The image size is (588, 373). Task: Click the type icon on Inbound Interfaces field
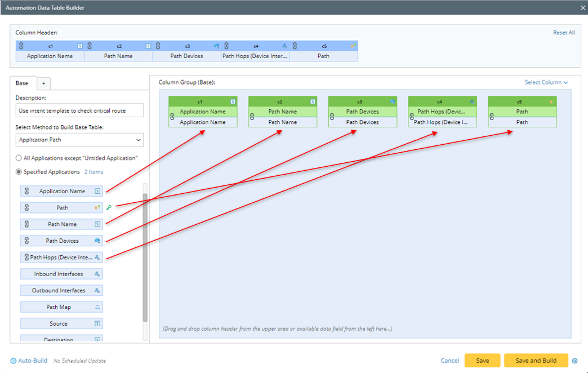[x=97, y=274]
